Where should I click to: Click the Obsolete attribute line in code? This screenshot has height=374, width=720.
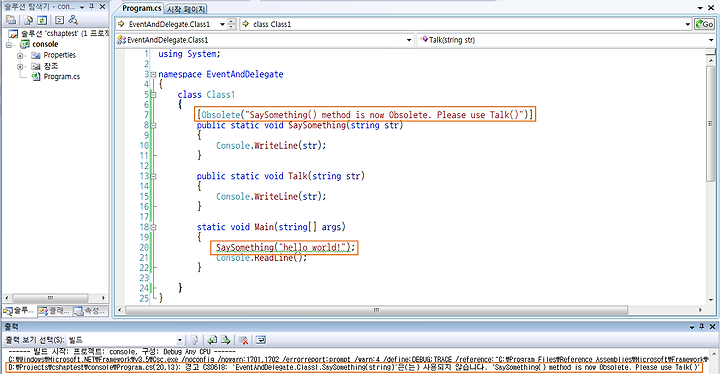coord(365,114)
